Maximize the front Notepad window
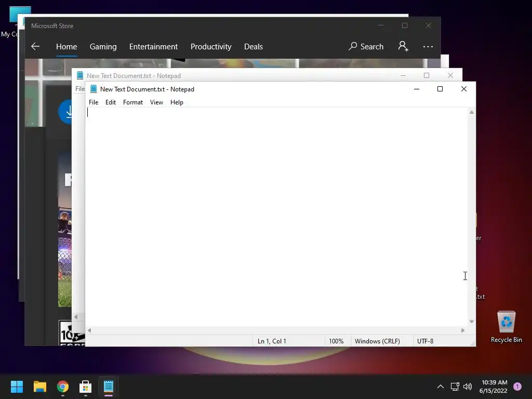This screenshot has height=399, width=532. (440, 89)
